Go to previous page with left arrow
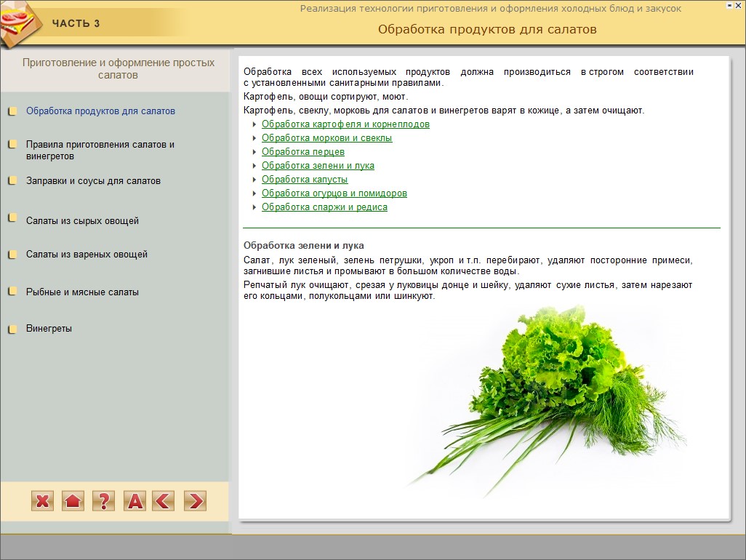The height and width of the screenshot is (560, 746). point(164,500)
